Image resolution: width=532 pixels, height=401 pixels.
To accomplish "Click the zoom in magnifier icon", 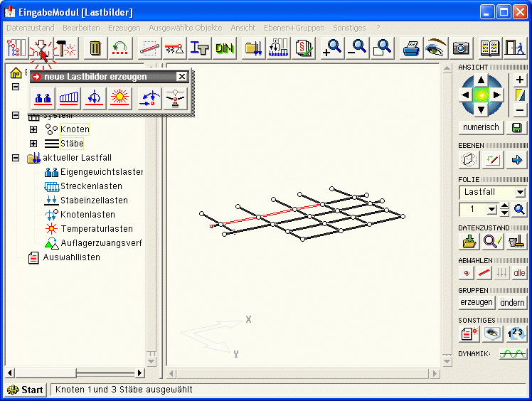I will pyautogui.click(x=331, y=48).
